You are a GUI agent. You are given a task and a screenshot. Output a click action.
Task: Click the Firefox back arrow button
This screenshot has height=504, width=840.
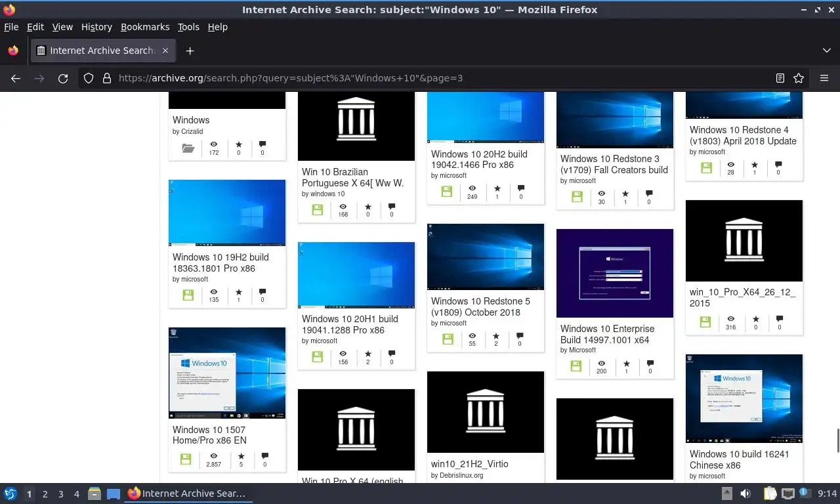pyautogui.click(x=16, y=78)
